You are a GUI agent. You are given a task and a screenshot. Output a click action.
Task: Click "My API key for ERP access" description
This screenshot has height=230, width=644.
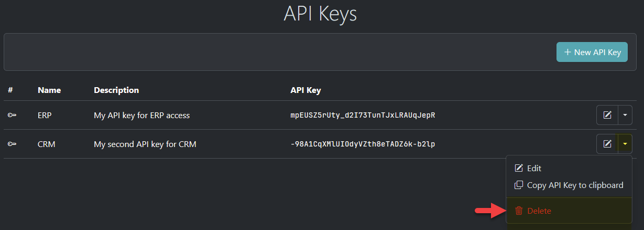141,115
